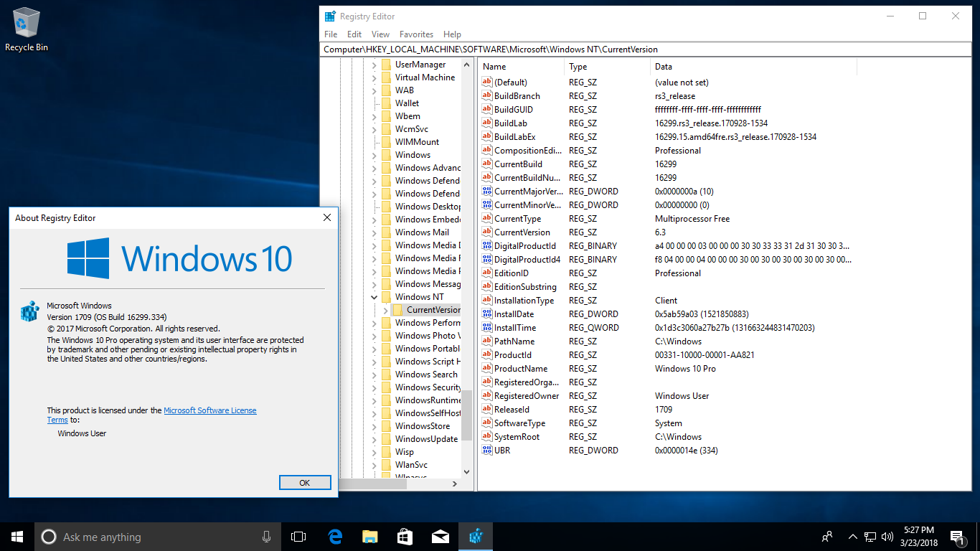Click the Registry Editor icon in taskbar

tap(476, 537)
